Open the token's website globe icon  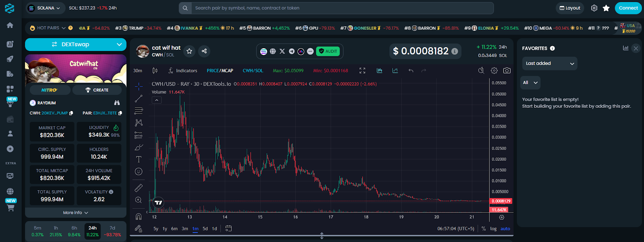click(x=273, y=51)
